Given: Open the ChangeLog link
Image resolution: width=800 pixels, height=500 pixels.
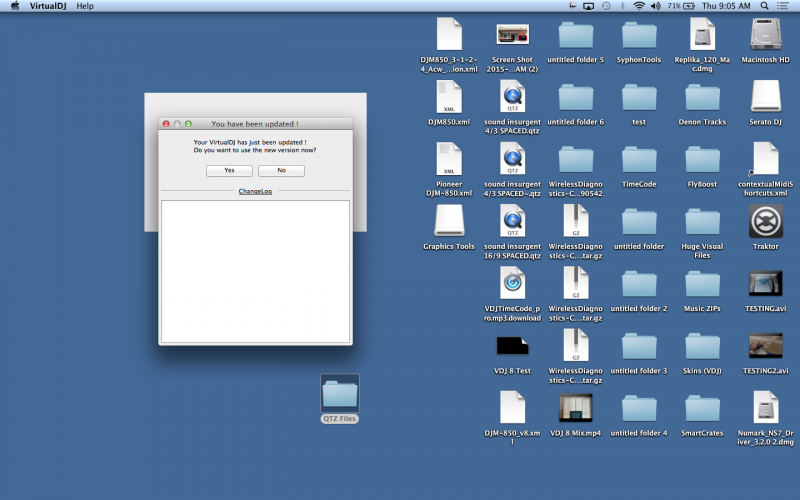Looking at the screenshot, I should (x=255, y=191).
